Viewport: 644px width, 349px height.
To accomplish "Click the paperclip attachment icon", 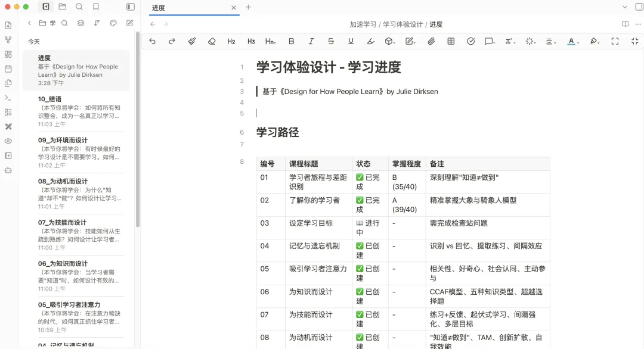I will [x=431, y=41].
